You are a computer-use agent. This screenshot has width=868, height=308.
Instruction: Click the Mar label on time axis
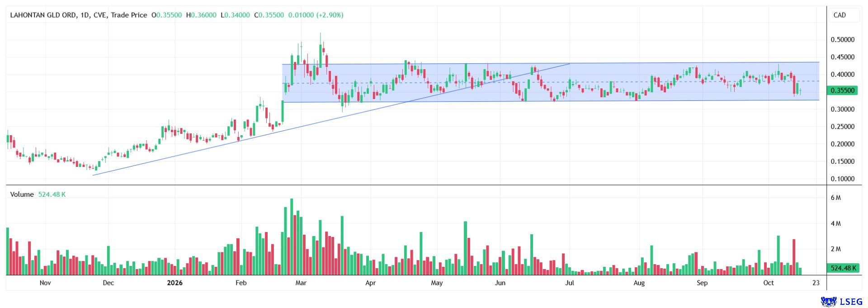click(301, 283)
